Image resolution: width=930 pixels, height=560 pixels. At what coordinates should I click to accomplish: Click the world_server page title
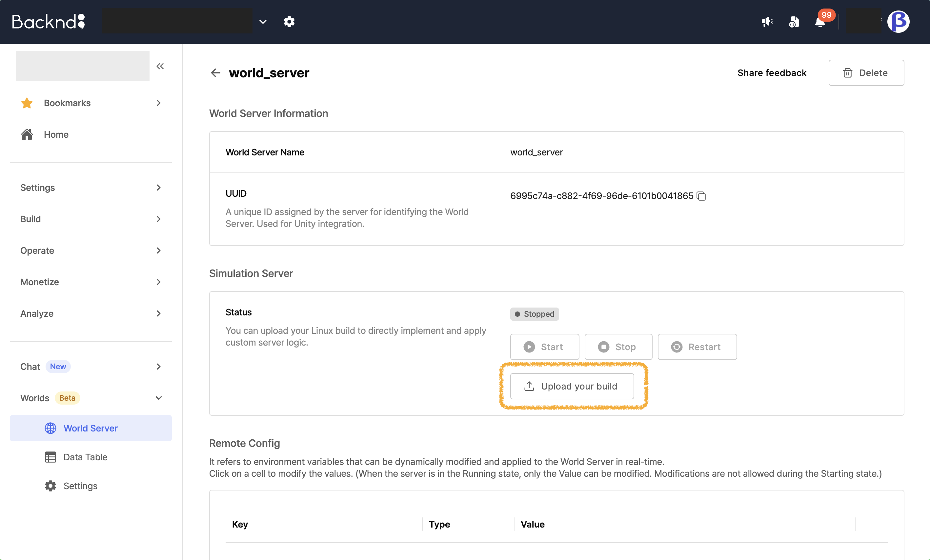tap(269, 72)
